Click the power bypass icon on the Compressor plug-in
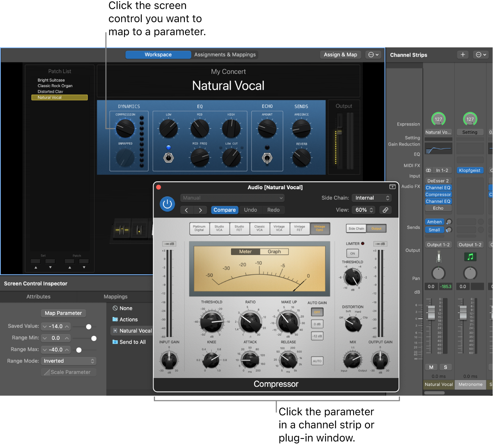Image resolution: width=493 pixels, height=448 pixels. tap(167, 204)
